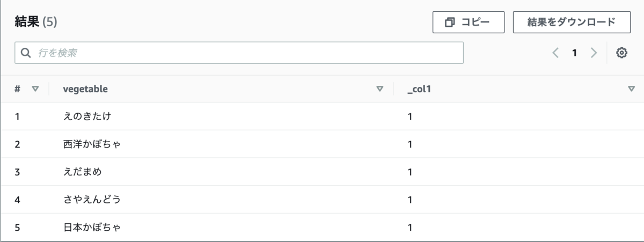Go to the previous results page arrow
The height and width of the screenshot is (242, 644).
click(555, 53)
